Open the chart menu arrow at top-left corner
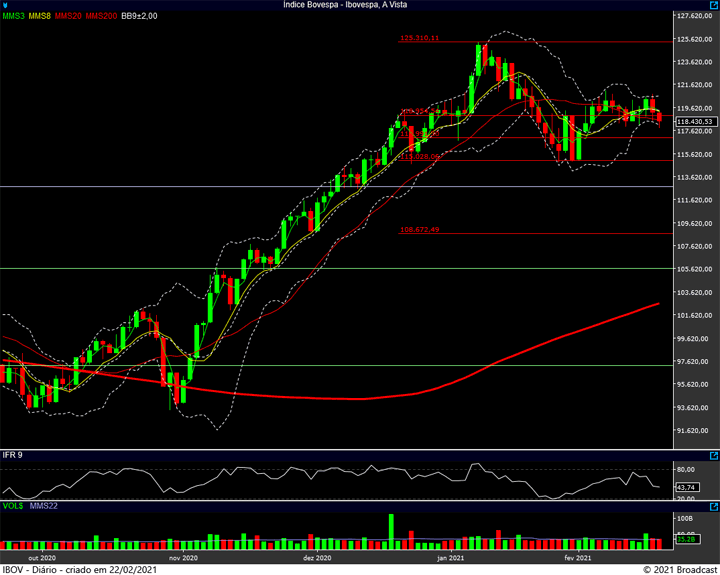Viewport: 720px width, 575px height. pos(6,5)
